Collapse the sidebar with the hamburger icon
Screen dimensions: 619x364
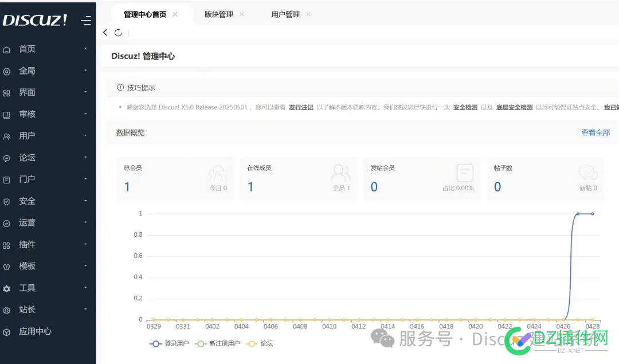[86, 21]
